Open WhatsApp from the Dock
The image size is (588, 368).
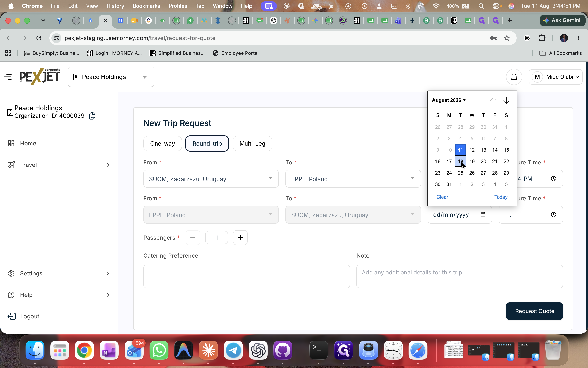[x=159, y=350]
